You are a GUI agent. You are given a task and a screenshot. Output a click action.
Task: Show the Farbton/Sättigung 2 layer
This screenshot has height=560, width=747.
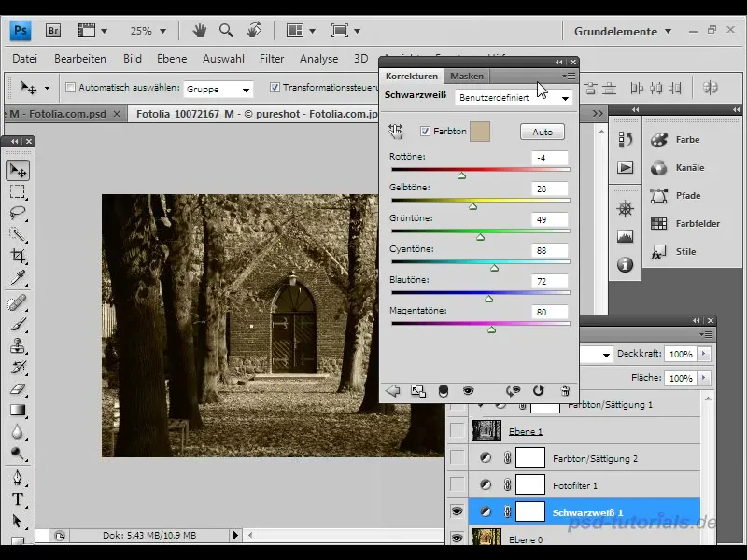pyautogui.click(x=457, y=458)
